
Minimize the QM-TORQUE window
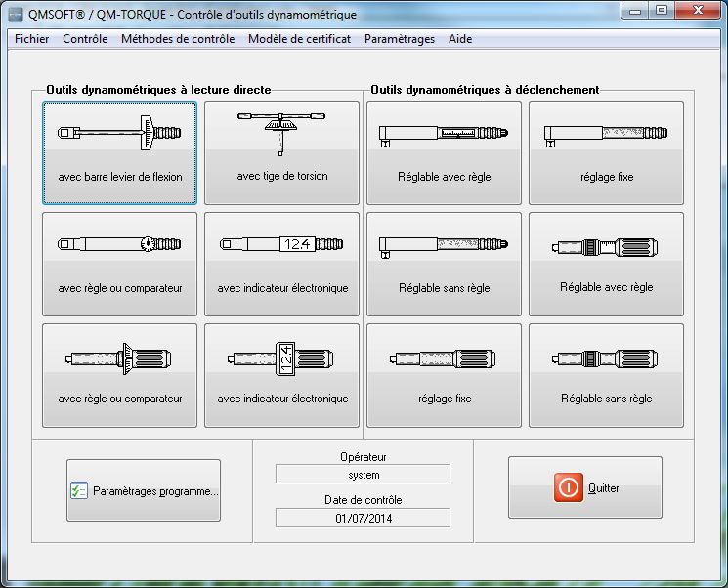635,10
